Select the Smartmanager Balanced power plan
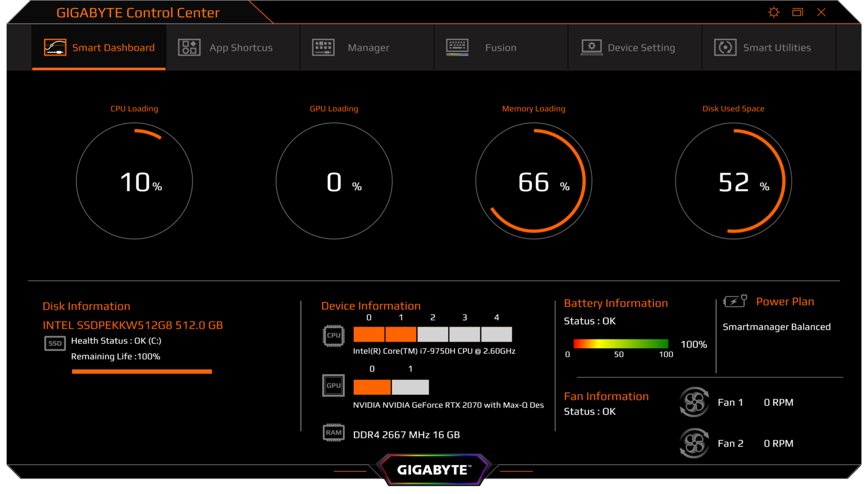This screenshot has width=868, height=494. click(776, 327)
